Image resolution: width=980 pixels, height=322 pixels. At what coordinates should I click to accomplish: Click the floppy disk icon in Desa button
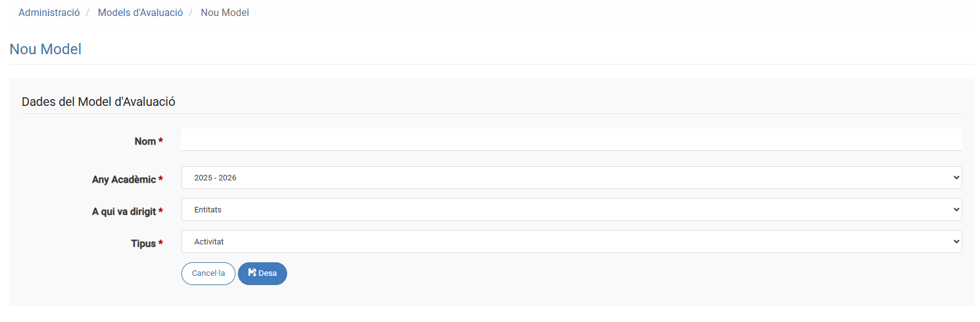252,273
